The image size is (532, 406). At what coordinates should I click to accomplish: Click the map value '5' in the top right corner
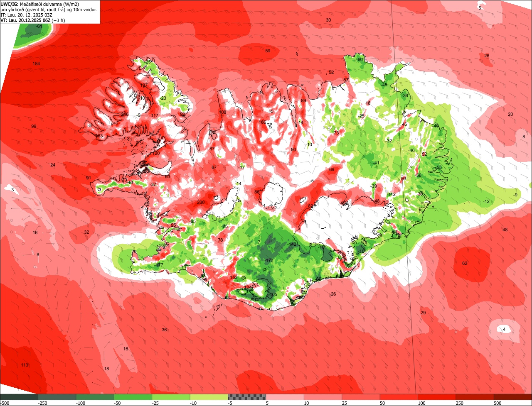pyautogui.click(x=480, y=8)
